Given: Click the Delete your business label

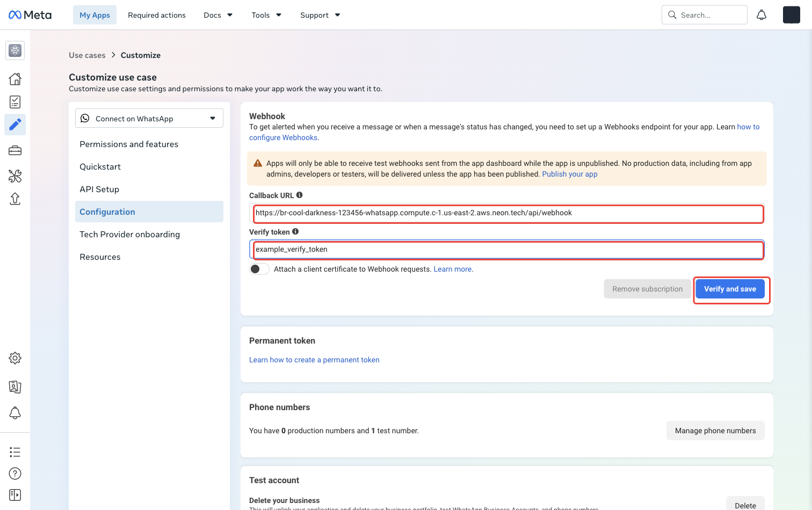Looking at the screenshot, I should click(x=284, y=500).
